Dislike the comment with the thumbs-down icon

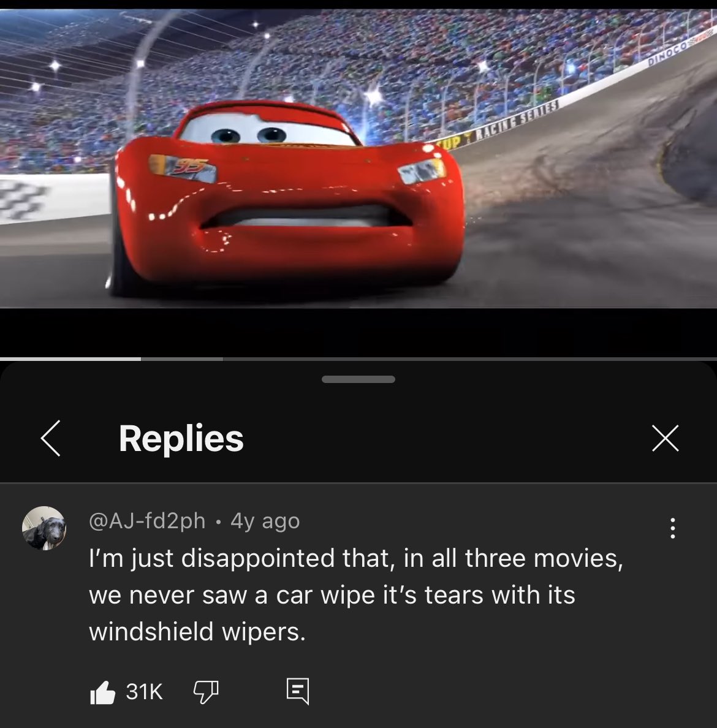tap(206, 692)
